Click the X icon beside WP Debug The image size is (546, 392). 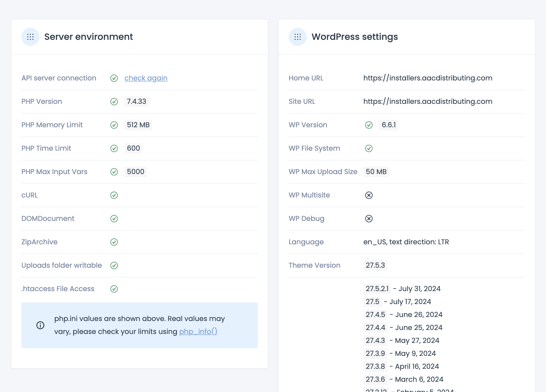[x=369, y=219]
